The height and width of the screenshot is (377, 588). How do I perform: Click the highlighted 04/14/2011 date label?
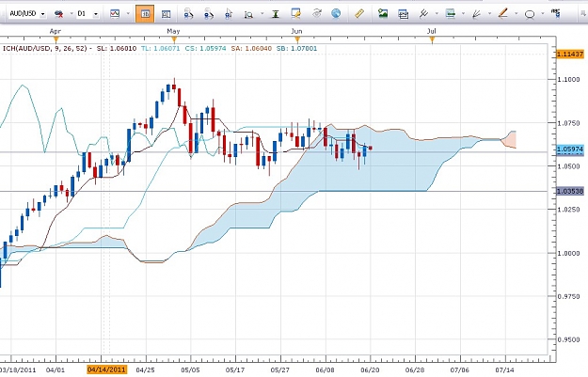[106, 369]
